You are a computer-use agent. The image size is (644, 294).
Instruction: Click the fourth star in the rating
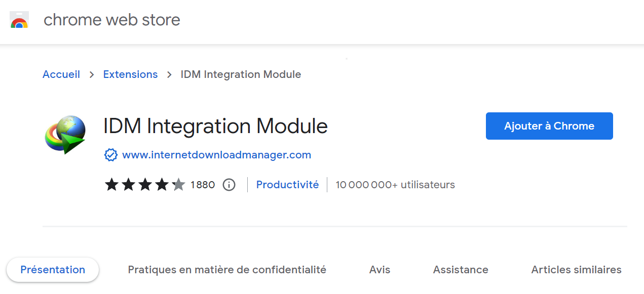tap(161, 185)
